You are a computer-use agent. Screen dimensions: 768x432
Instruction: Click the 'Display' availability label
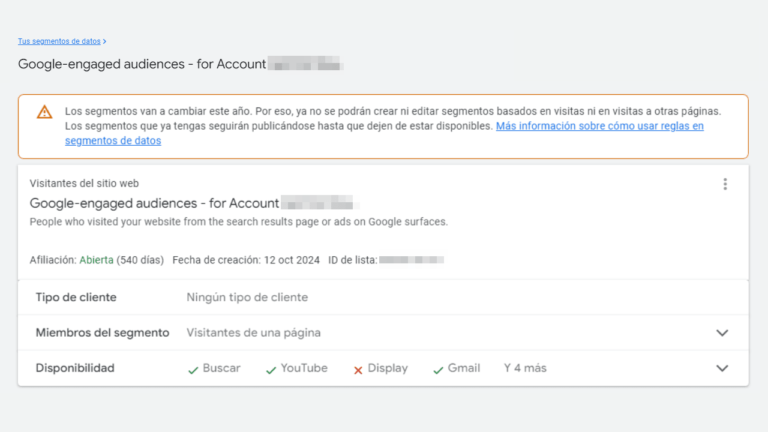[x=387, y=368]
